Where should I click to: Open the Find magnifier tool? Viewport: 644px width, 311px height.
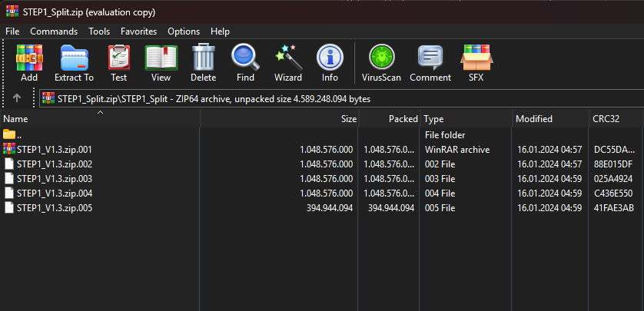coord(245,62)
